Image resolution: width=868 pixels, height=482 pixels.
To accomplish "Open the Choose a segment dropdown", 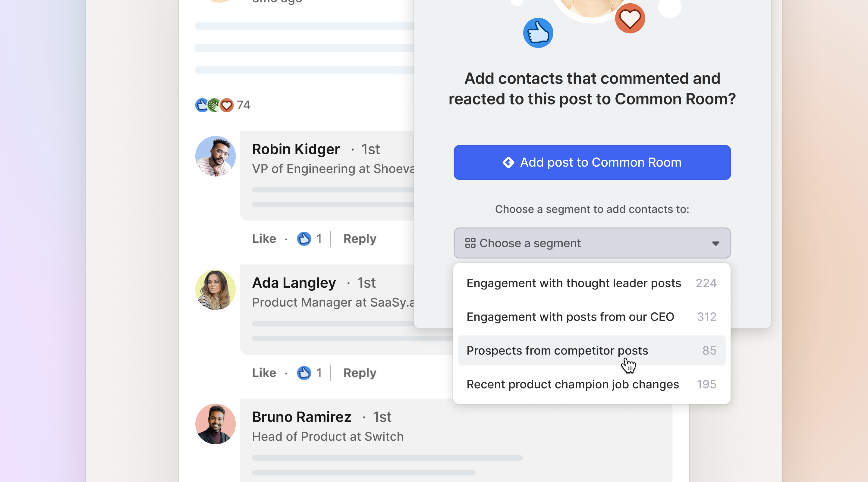I will pyautogui.click(x=592, y=243).
